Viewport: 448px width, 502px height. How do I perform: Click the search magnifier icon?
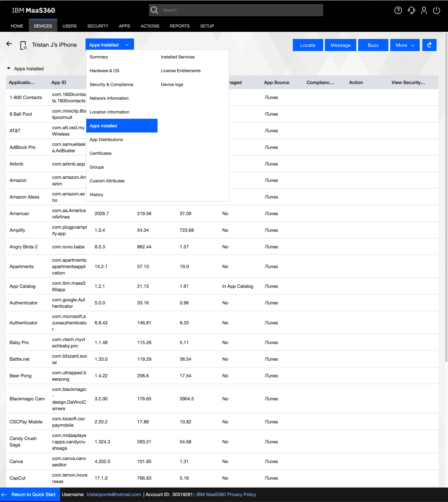[154, 10]
